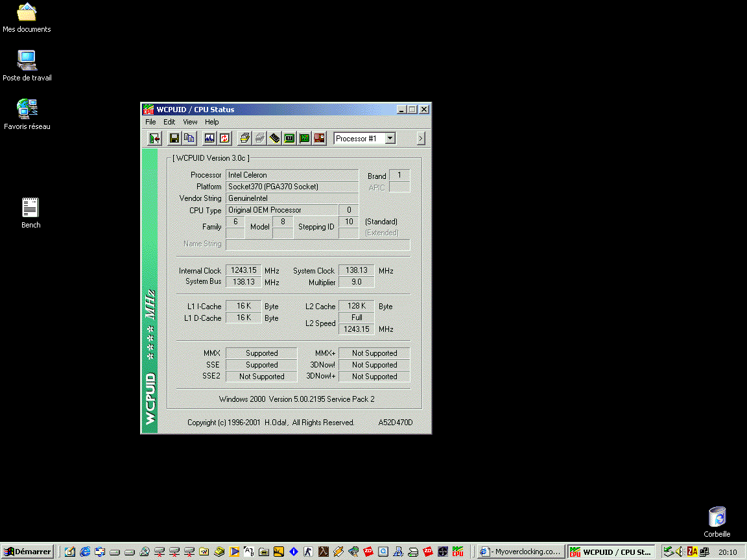This screenshot has height=560, width=747.
Task: Click the System Bus value 138.13
Action: pyautogui.click(x=243, y=282)
